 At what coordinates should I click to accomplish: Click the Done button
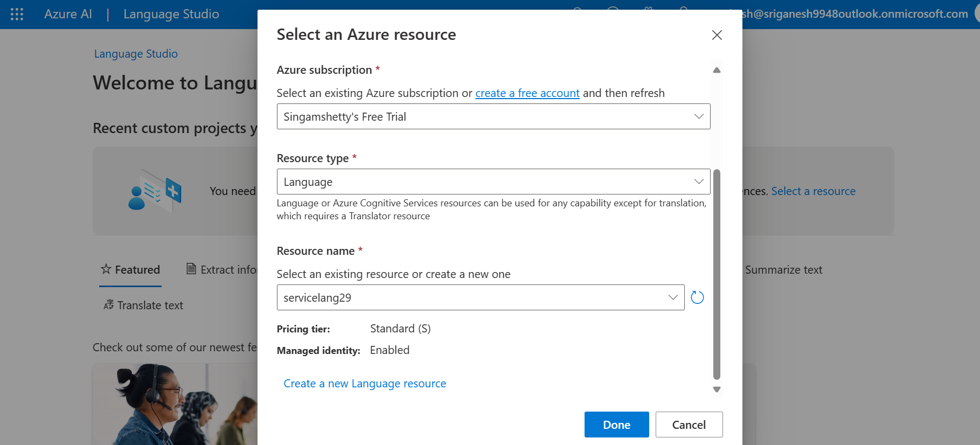point(617,425)
